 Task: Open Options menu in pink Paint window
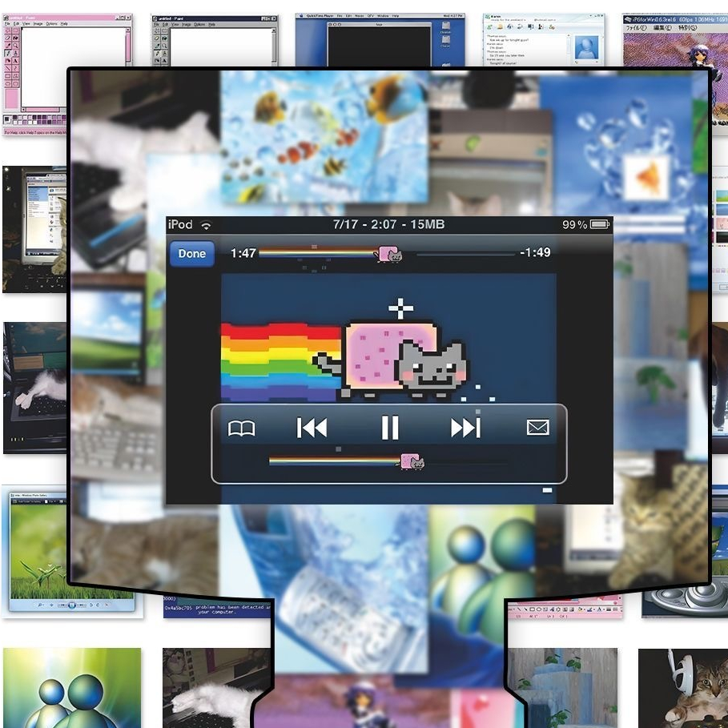click(x=51, y=24)
